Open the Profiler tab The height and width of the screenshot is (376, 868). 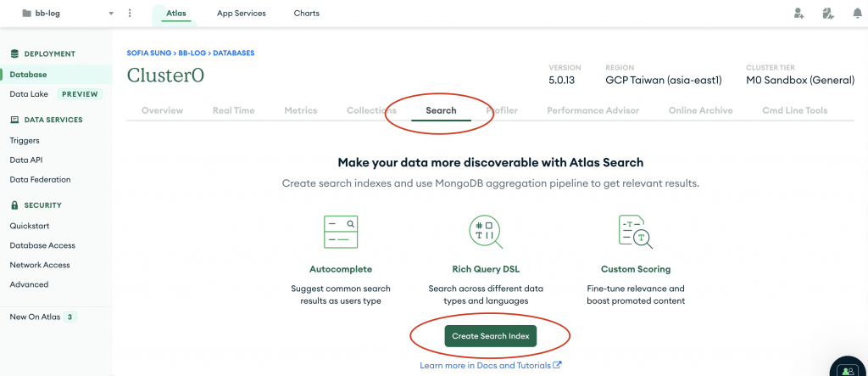502,110
